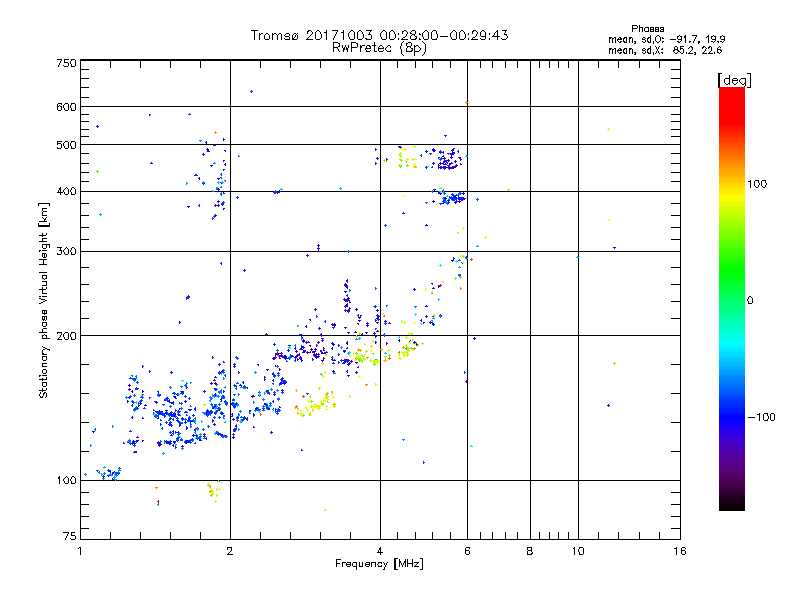Viewport: 800px width, 600px height.
Task: Click the y-axis '75' tick label
Action: coord(70,536)
